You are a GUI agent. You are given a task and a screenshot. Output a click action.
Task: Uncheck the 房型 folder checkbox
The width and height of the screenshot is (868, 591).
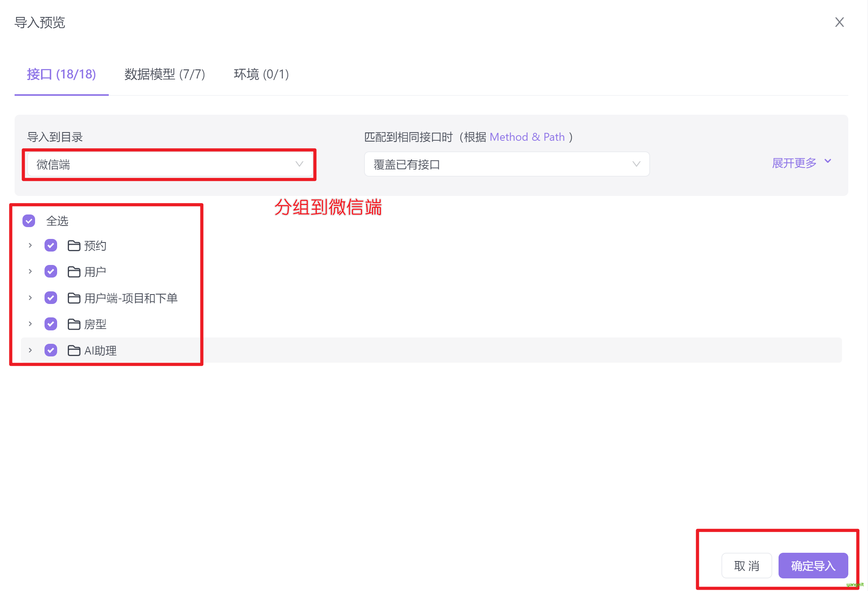coord(51,324)
